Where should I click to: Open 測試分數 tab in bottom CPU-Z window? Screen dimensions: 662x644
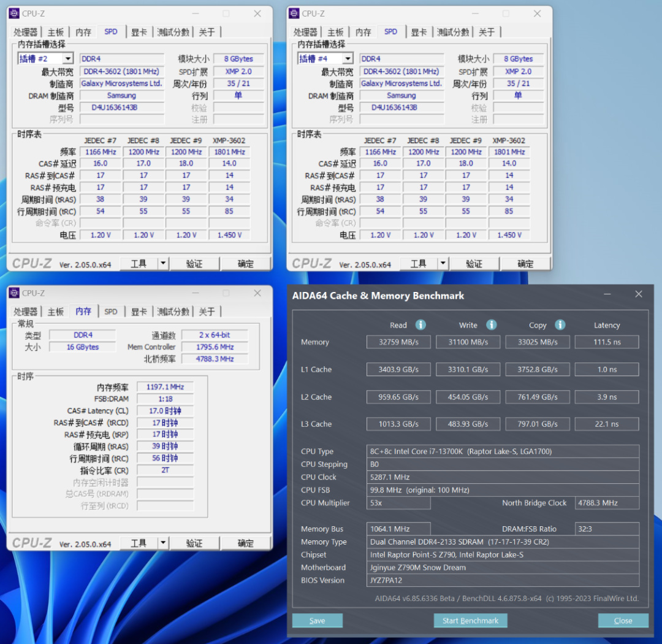tap(173, 312)
